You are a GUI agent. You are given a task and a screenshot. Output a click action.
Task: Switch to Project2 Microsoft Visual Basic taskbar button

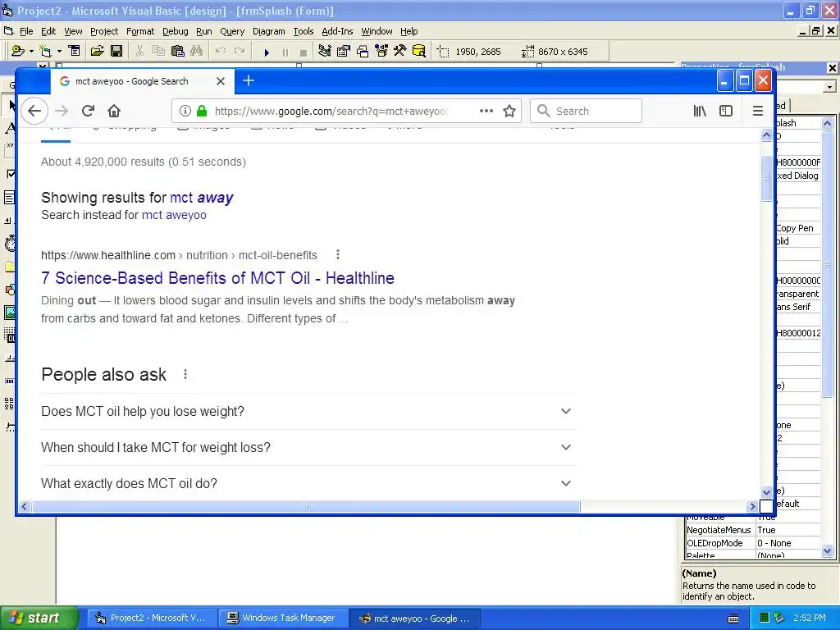152,619
